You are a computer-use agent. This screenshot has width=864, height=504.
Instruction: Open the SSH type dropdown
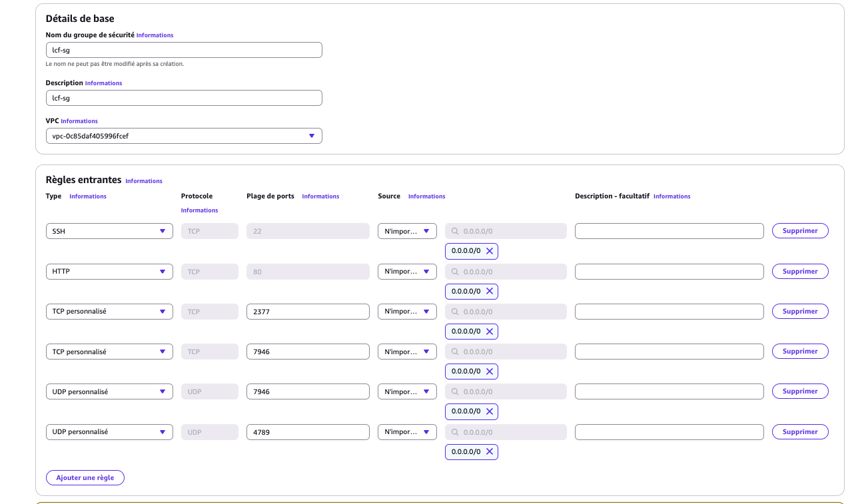[x=109, y=231]
